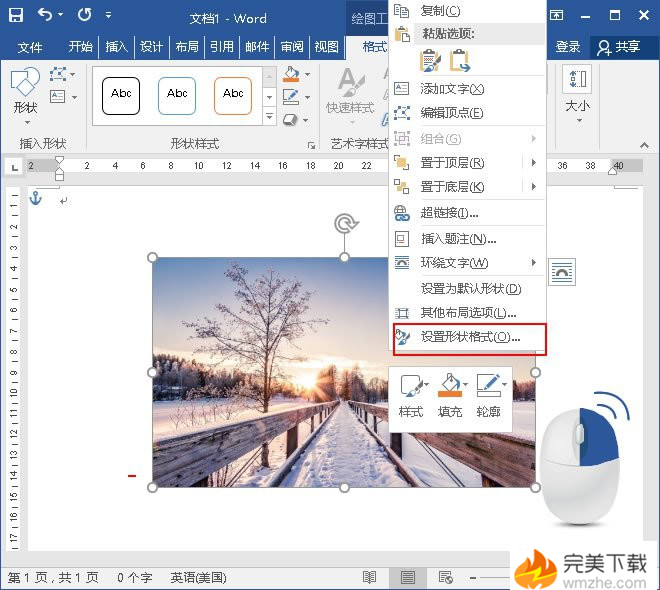This screenshot has width=660, height=590.
Task: Choose 插入题注(N)... from the context menu
Action: 467,239
